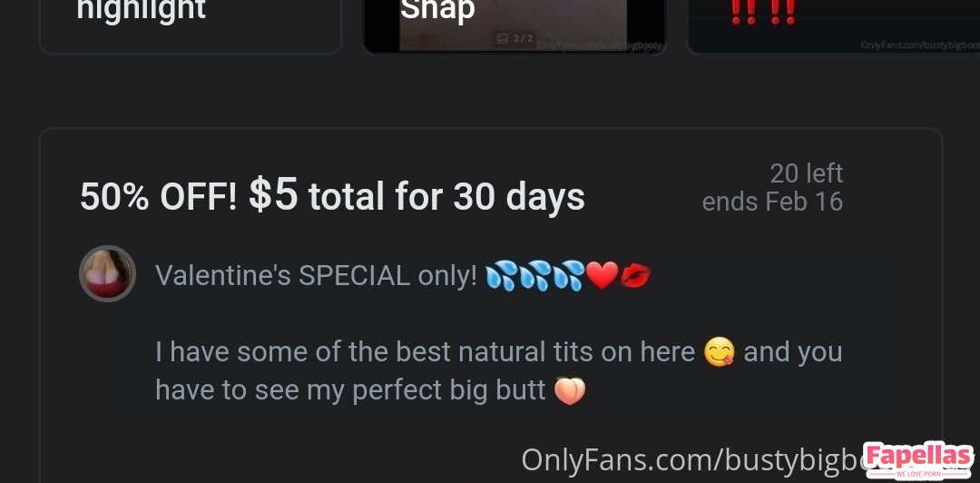Open the Snap story thumbnail

[514, 26]
